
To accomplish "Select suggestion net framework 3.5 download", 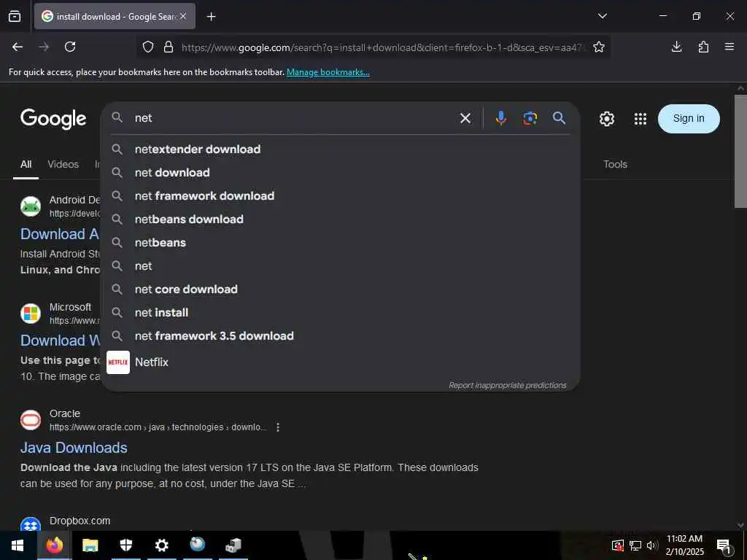I will pos(341,335).
